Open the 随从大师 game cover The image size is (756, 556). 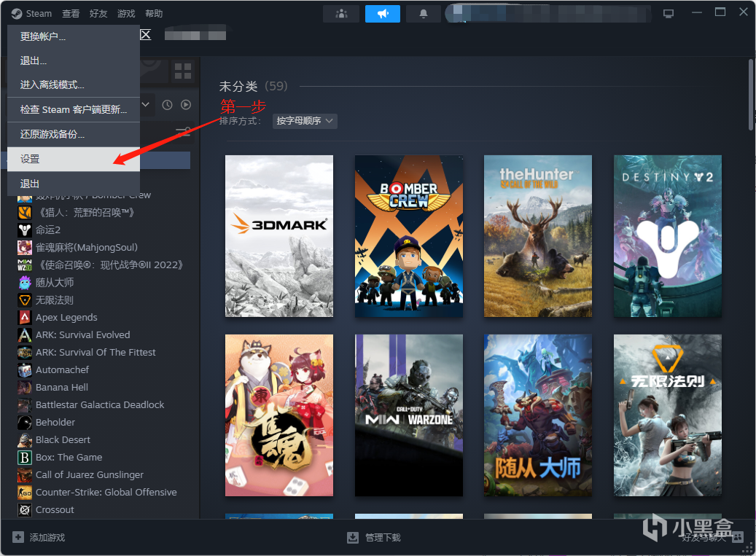[x=537, y=415]
